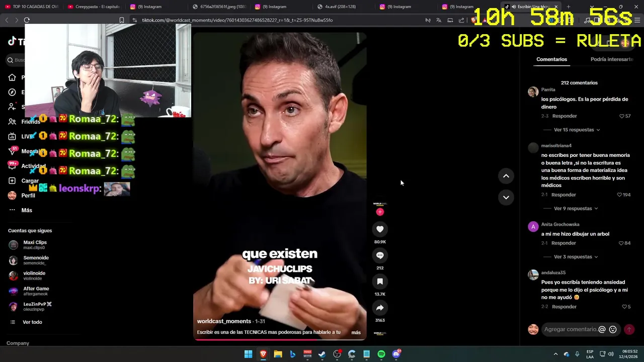Open OBS Studio from the taskbar

click(337, 354)
